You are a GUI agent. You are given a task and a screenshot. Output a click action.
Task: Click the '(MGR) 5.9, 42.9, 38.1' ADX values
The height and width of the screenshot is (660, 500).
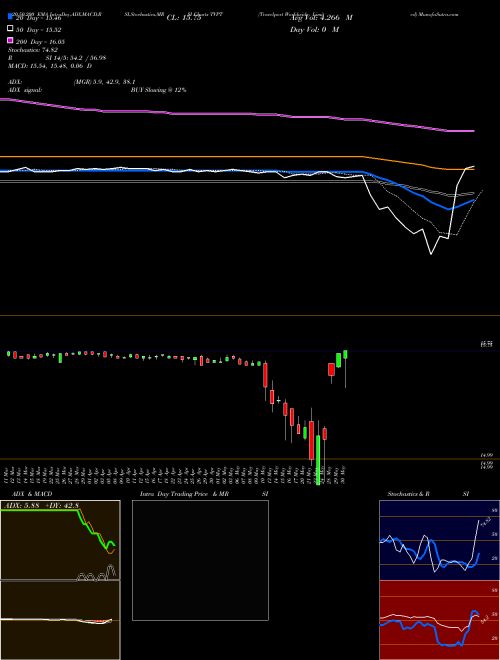click(x=104, y=82)
